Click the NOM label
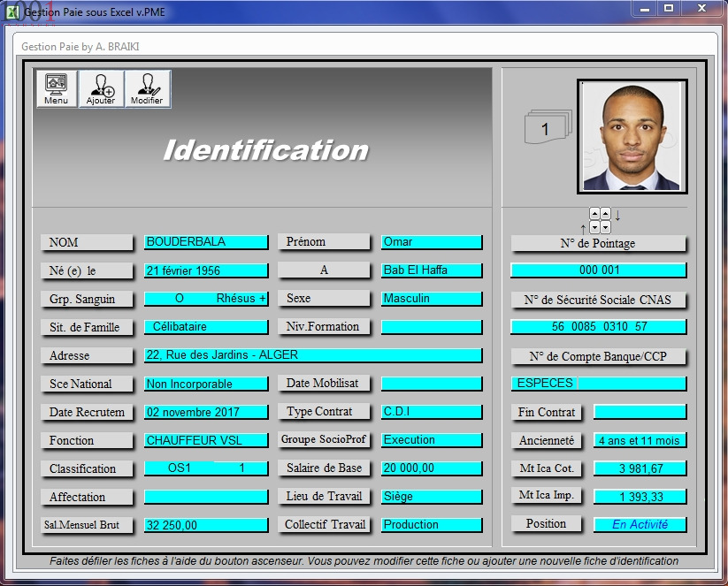Image resolution: width=728 pixels, height=586 pixels. pyautogui.click(x=87, y=242)
